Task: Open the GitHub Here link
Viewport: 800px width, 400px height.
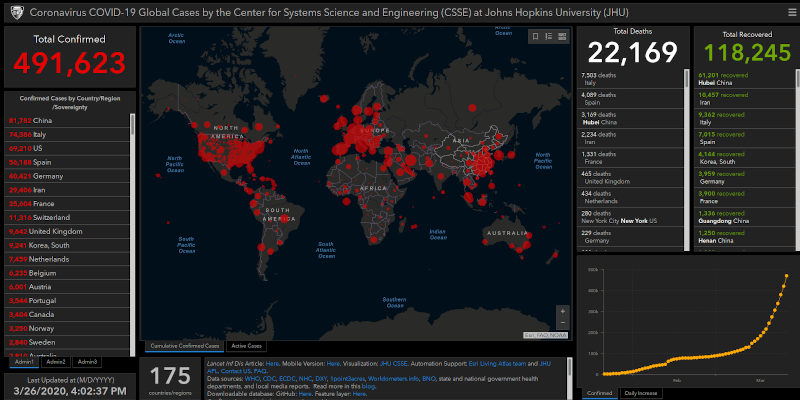Action: (x=305, y=394)
